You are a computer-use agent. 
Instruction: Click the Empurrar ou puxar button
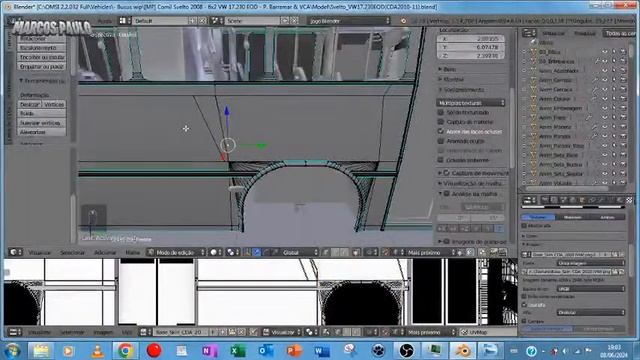click(x=42, y=66)
